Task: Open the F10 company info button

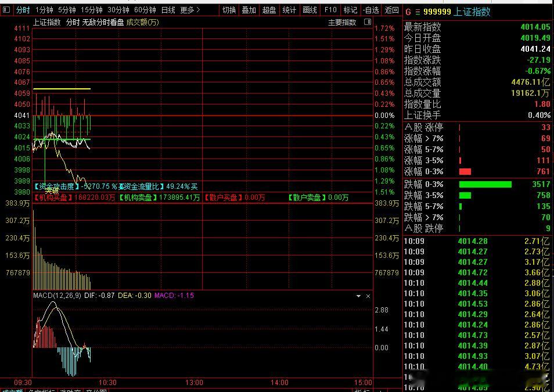Action: [330, 10]
